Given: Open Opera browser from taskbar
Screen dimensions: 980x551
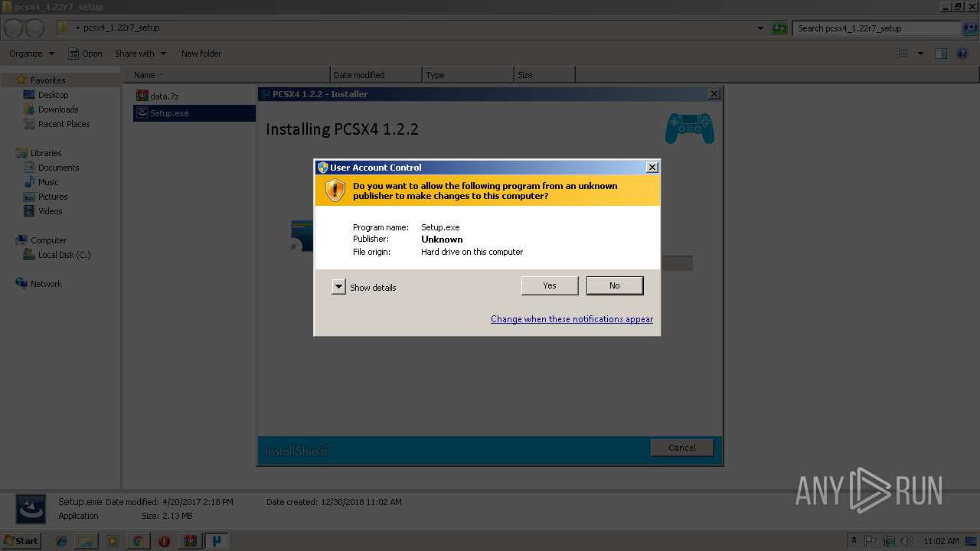Looking at the screenshot, I should click(164, 541).
